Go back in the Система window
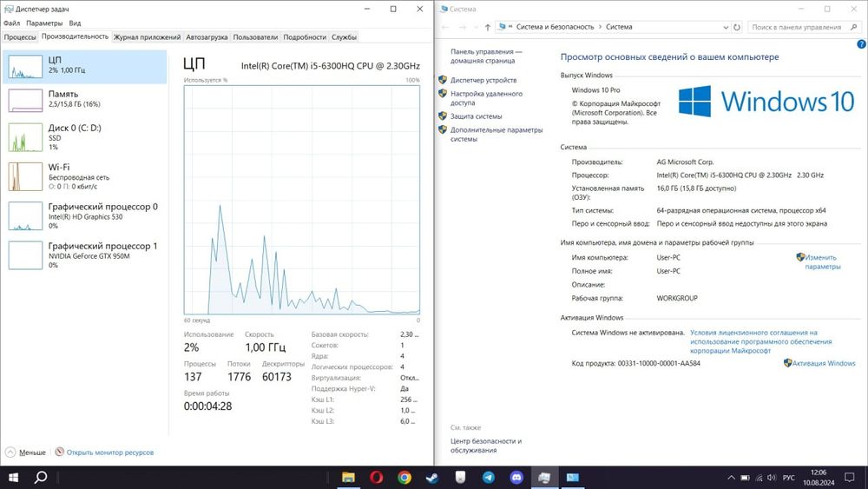Viewport: 868px width, 489px height. pos(445,27)
